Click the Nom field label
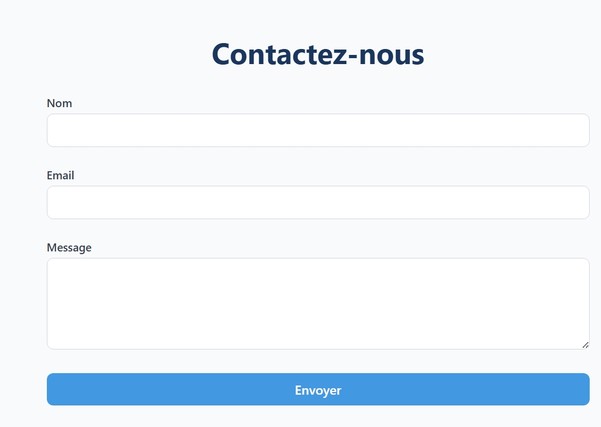 coord(59,103)
